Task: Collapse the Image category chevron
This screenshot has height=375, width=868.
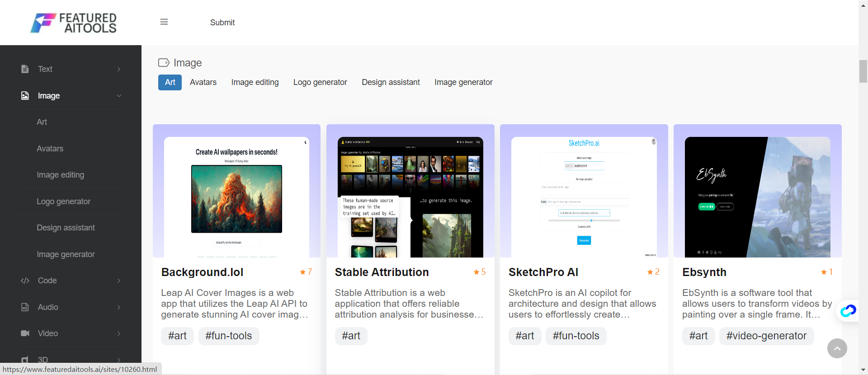Action: (x=119, y=96)
